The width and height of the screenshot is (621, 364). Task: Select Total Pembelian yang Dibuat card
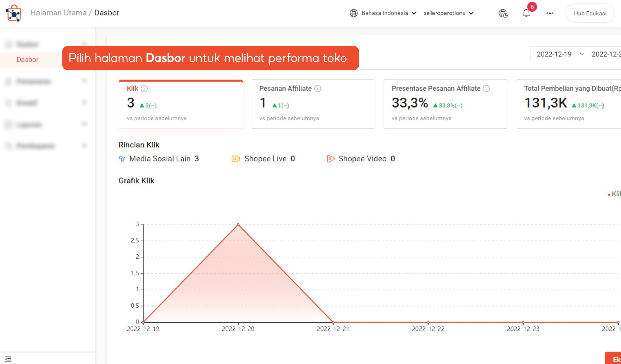coord(568,104)
